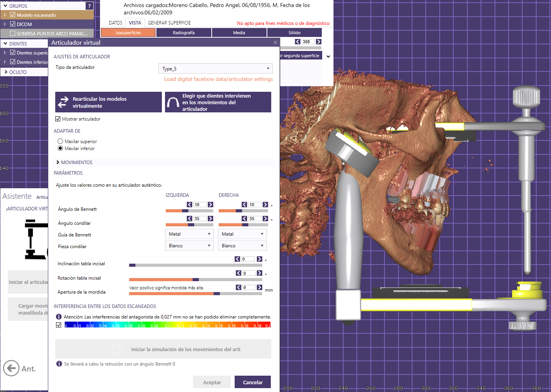Enable the Mostrar articulador checkbox
Screen dimensions: 551x392
pos(58,119)
